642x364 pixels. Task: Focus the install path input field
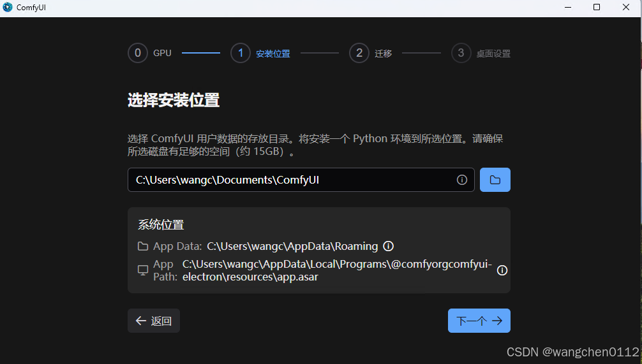point(301,180)
